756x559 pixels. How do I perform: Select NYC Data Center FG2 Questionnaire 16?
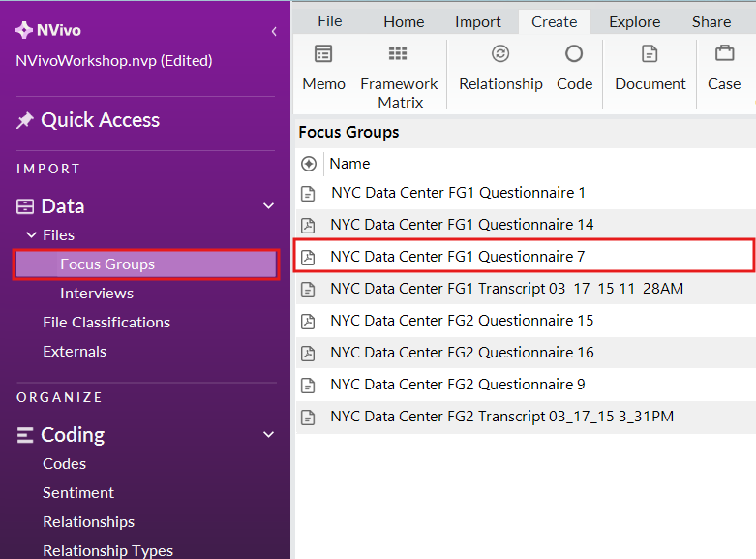click(x=462, y=353)
